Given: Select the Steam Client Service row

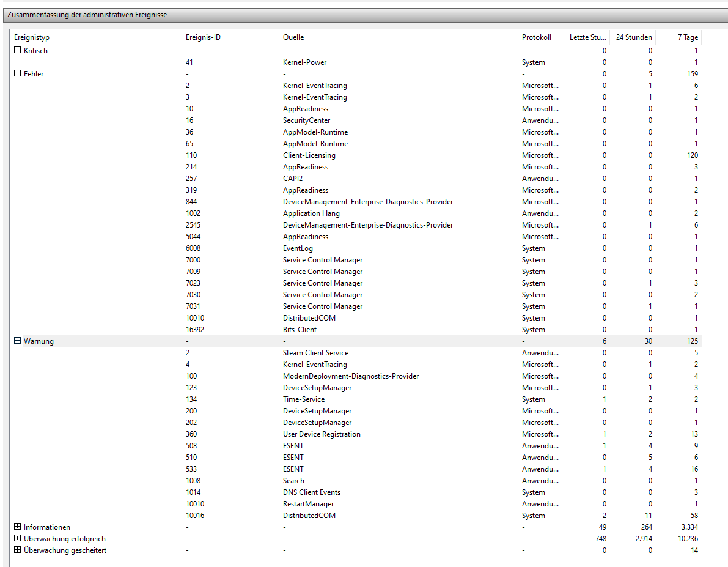Looking at the screenshot, I should pyautogui.click(x=356, y=353).
